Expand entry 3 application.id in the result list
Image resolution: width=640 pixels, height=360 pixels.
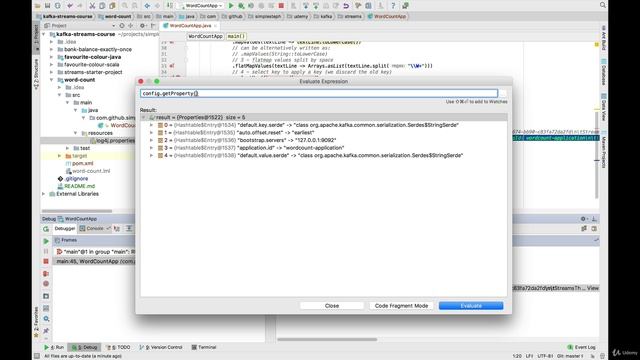(x=151, y=148)
